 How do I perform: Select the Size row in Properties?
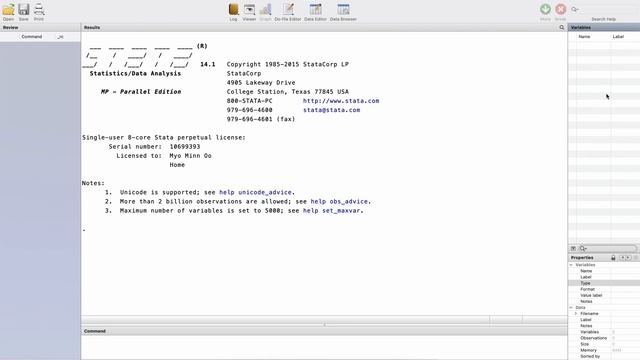click(604, 344)
